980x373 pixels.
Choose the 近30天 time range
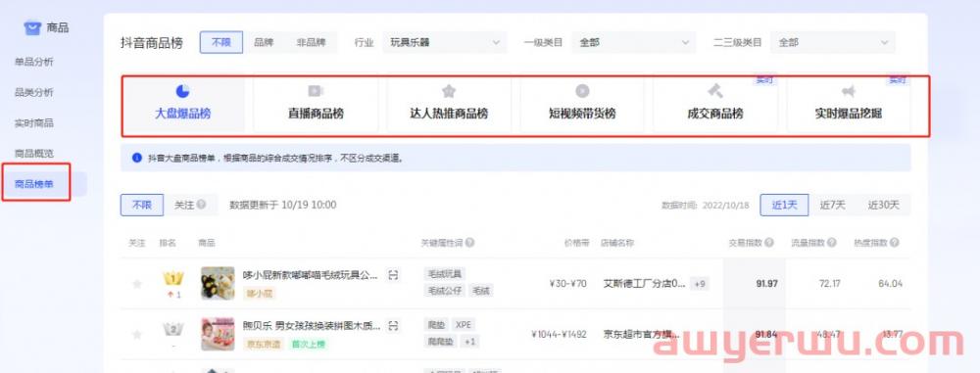[883, 205]
